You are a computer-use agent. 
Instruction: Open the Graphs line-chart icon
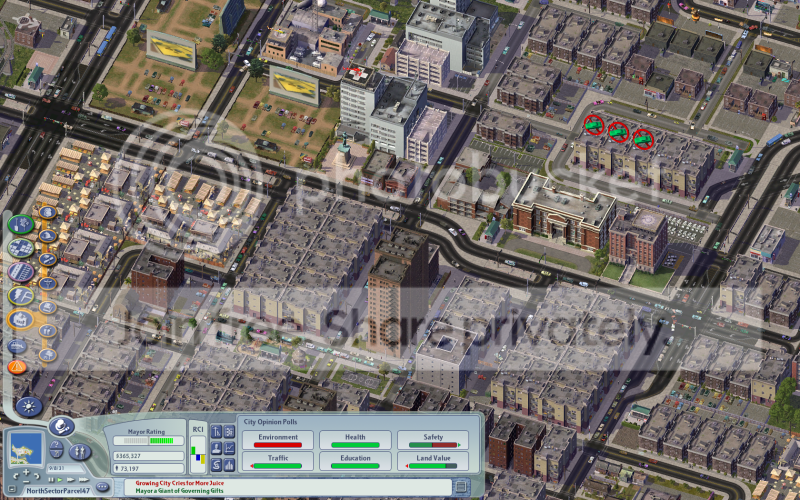point(229,448)
